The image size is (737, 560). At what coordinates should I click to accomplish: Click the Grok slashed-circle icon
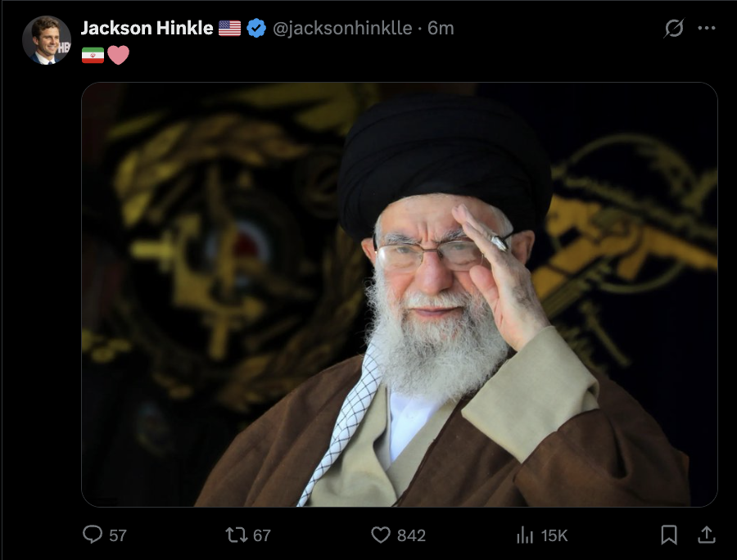point(674,28)
